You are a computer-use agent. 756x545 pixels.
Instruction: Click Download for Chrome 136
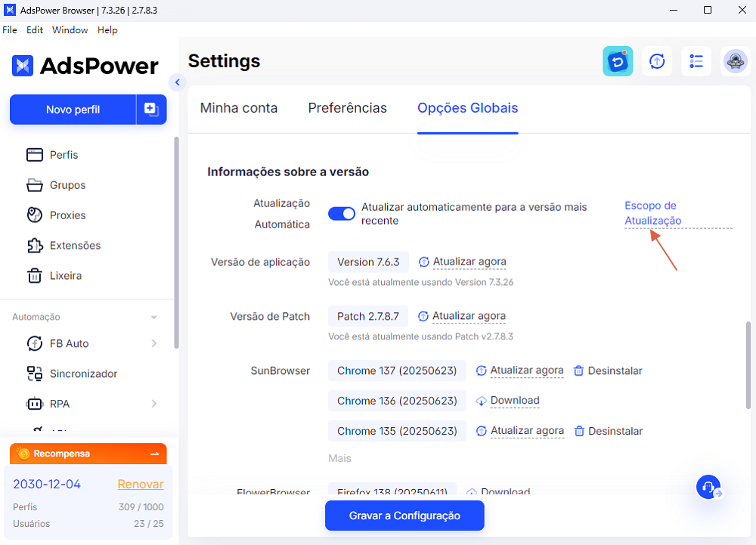pos(515,401)
